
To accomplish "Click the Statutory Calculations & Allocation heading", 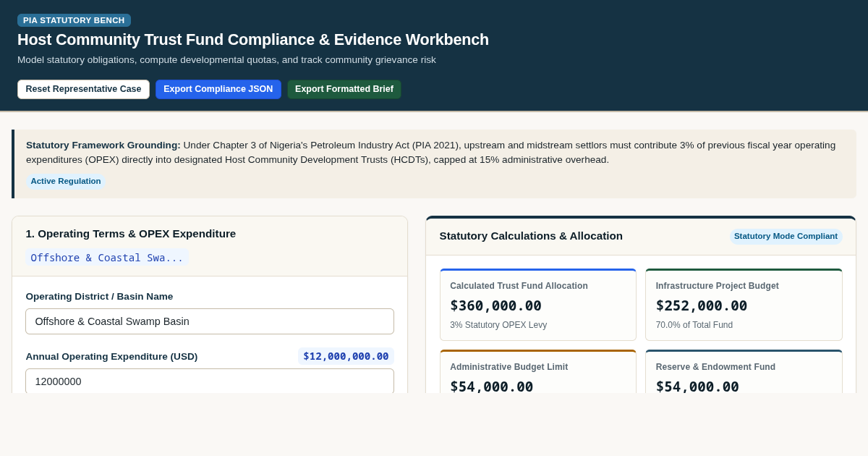I will click(x=531, y=236).
